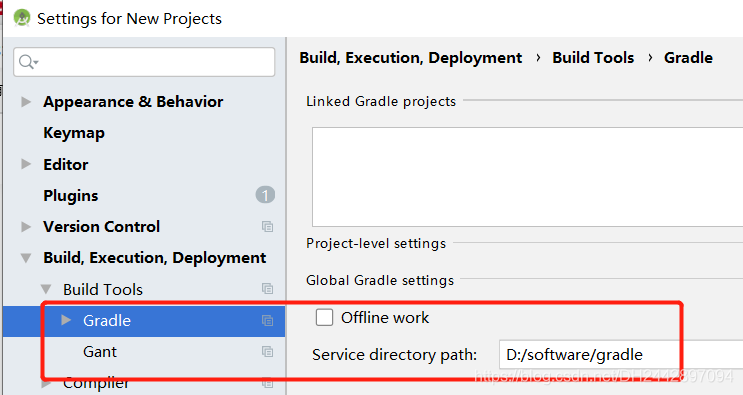Screen dimensions: 743x395
Task: Click the Service directory path field
Action: tap(621, 354)
